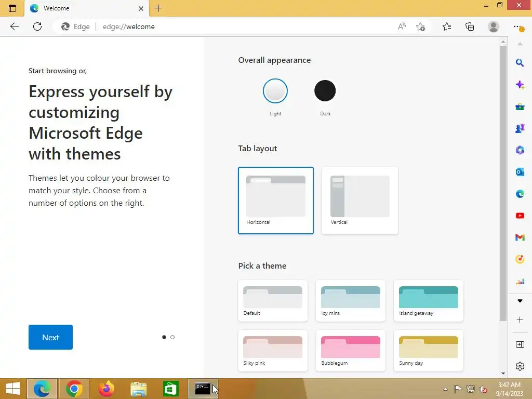Image resolution: width=532 pixels, height=399 pixels.
Task: Click the Edge site info label
Action: coord(76,26)
